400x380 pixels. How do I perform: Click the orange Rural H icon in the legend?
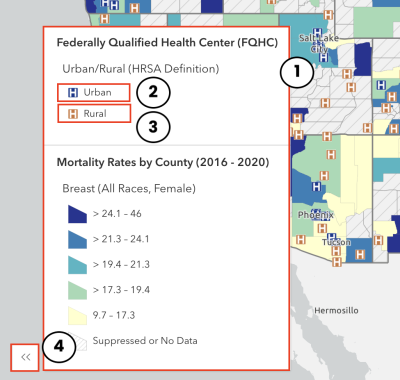tap(73, 114)
